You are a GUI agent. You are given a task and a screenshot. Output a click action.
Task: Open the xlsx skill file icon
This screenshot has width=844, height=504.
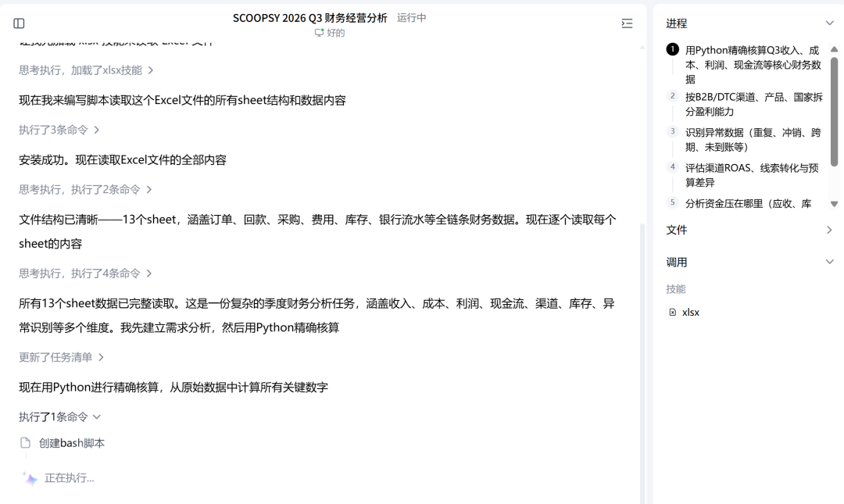point(672,313)
